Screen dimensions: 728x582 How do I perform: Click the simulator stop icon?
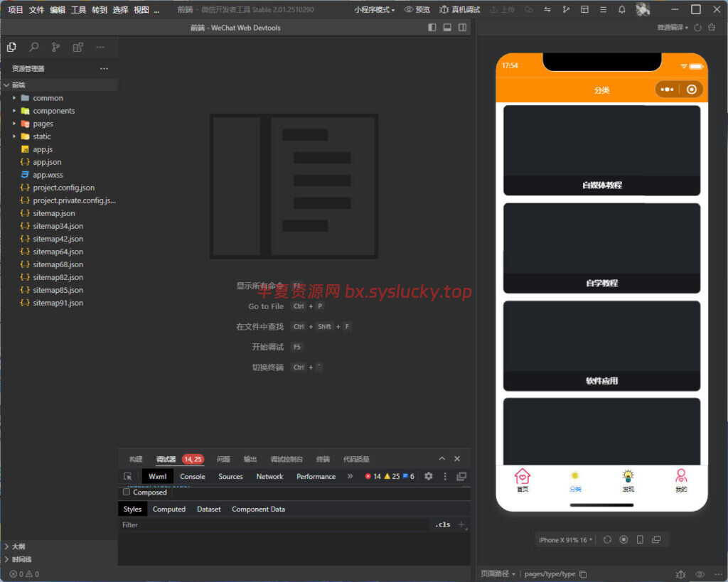[x=624, y=540]
